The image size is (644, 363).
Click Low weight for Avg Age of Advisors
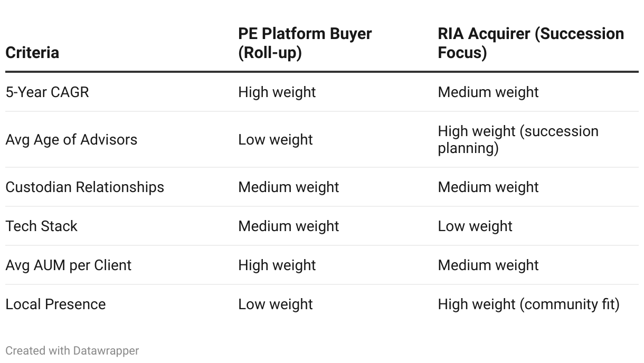point(276,139)
